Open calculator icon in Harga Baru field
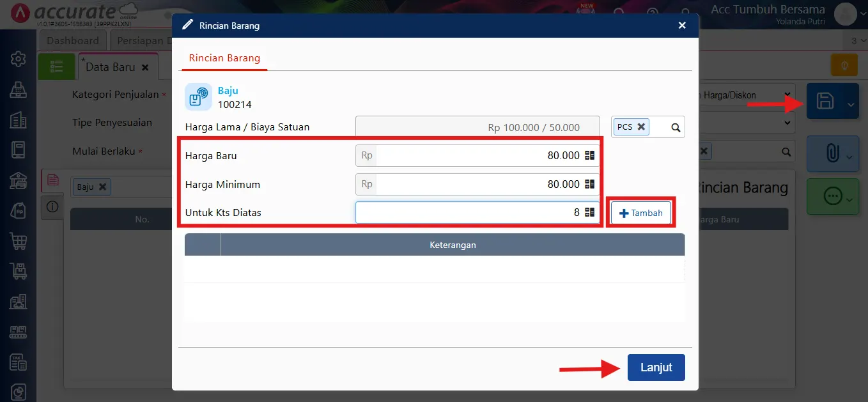Image resolution: width=868 pixels, height=402 pixels. 589,155
